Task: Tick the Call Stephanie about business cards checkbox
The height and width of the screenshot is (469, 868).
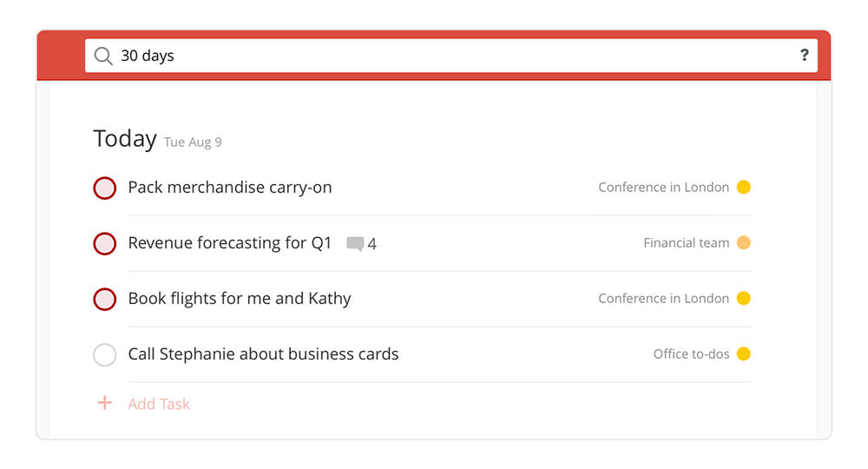Action: tap(105, 354)
